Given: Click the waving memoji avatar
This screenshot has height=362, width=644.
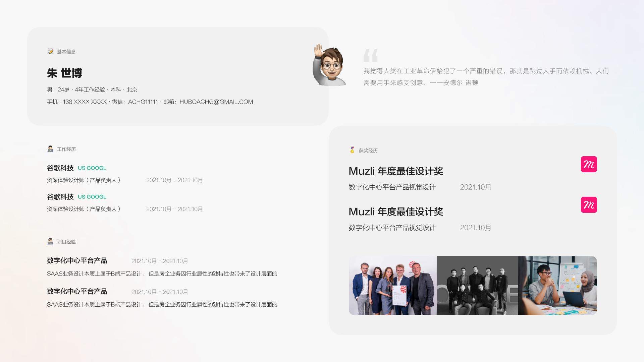Looking at the screenshot, I should [x=329, y=65].
